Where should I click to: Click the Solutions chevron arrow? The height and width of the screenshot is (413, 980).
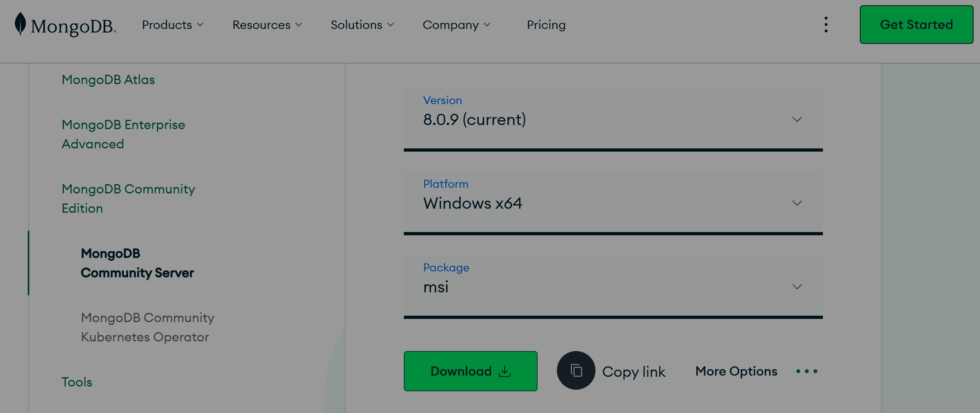(391, 25)
